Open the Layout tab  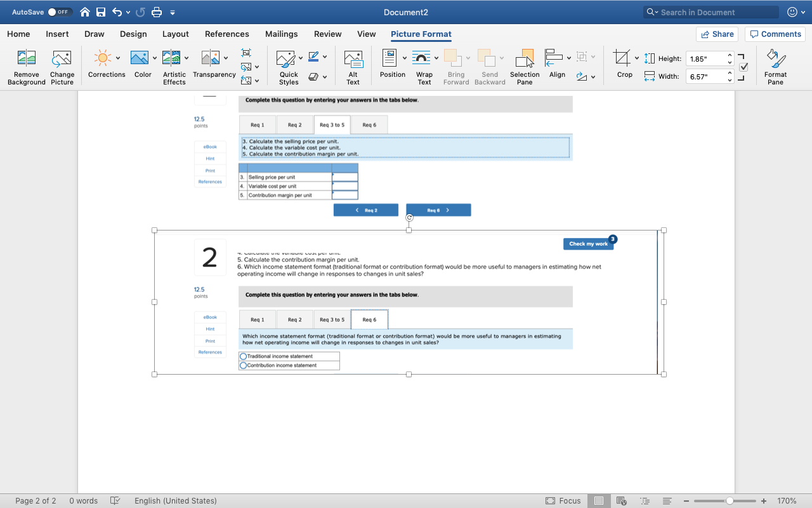pos(176,34)
